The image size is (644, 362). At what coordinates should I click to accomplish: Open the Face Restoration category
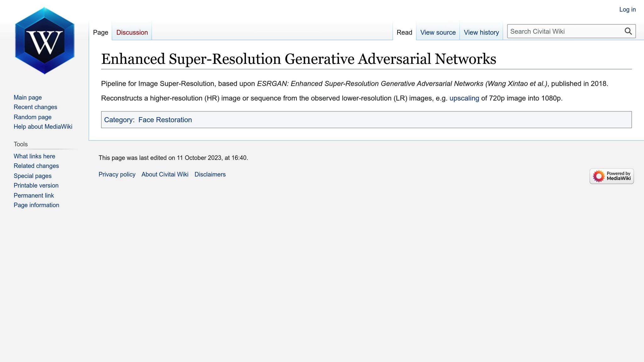coord(165,120)
